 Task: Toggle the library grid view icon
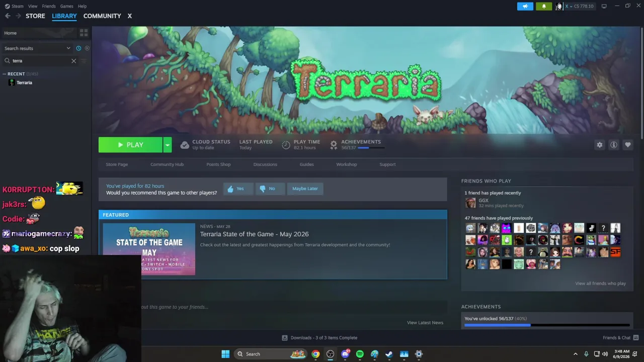pos(84,33)
